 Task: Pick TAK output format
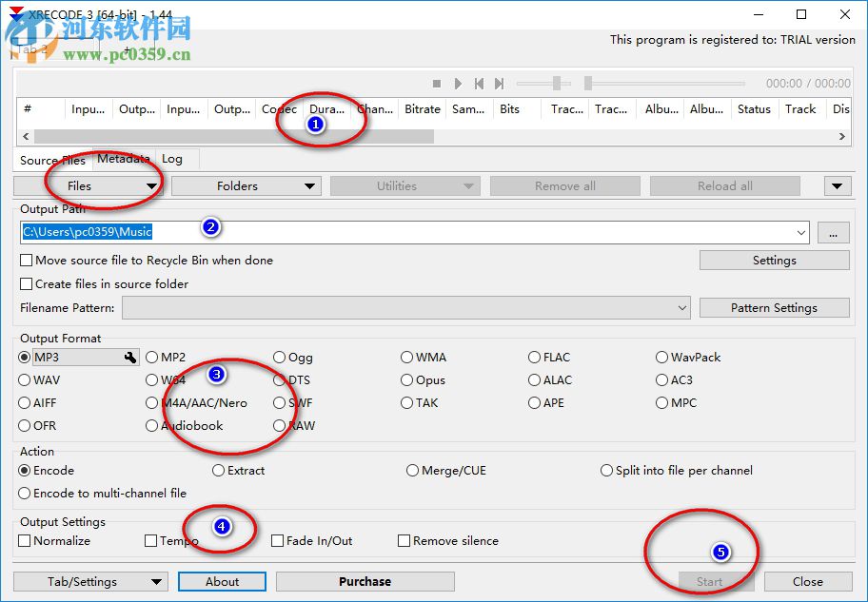(407, 403)
